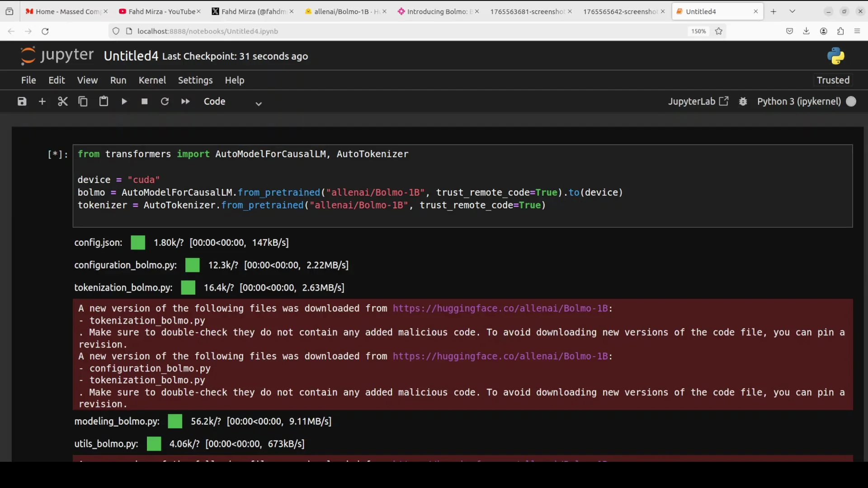Click the kernel busy status circle
Image resolution: width=868 pixels, height=488 pixels.
(x=852, y=101)
